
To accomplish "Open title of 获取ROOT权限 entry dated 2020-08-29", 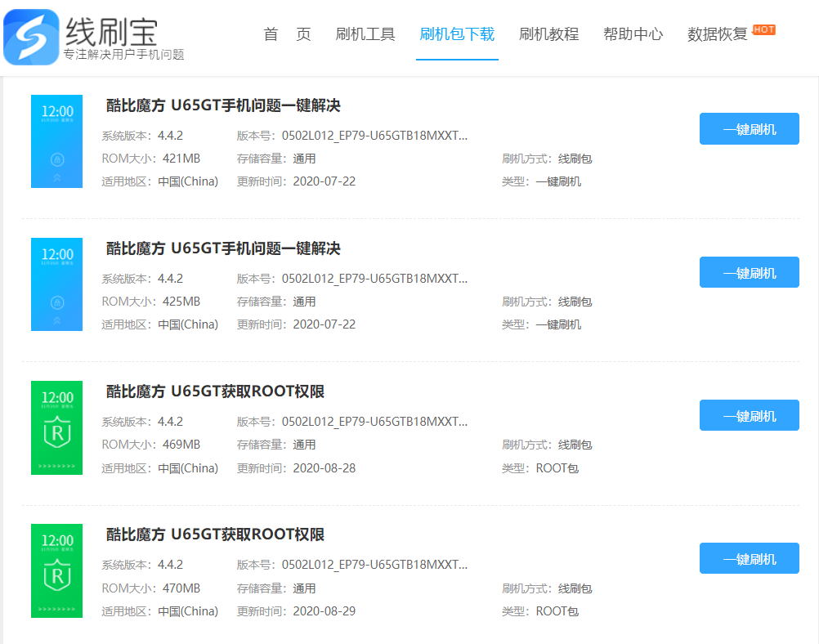I will (x=215, y=534).
